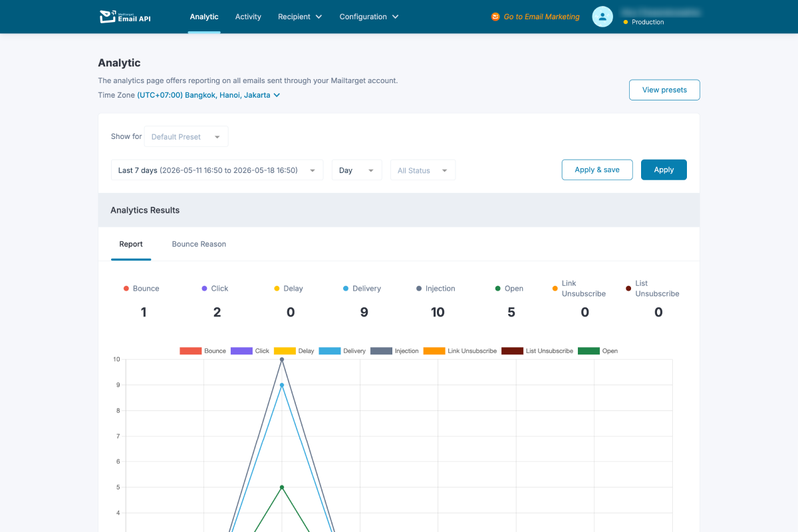Click the Open peak data point at 5
798x532 pixels.
coord(282,487)
